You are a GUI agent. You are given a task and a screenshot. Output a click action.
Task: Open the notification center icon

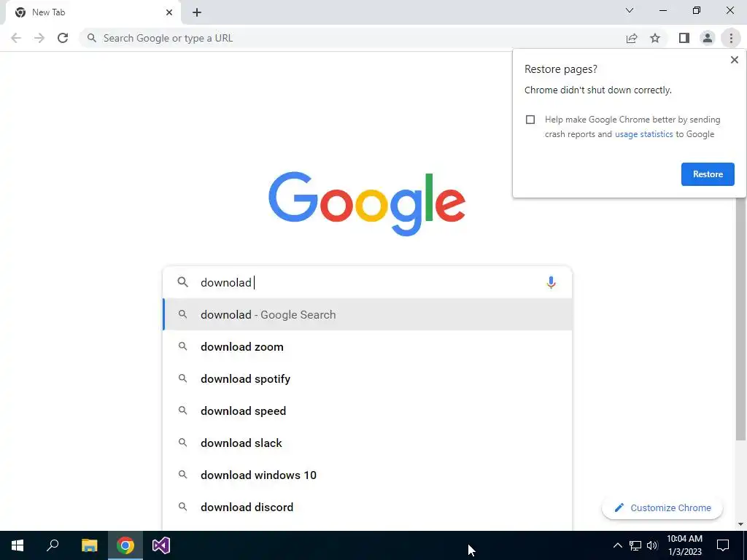click(x=723, y=545)
